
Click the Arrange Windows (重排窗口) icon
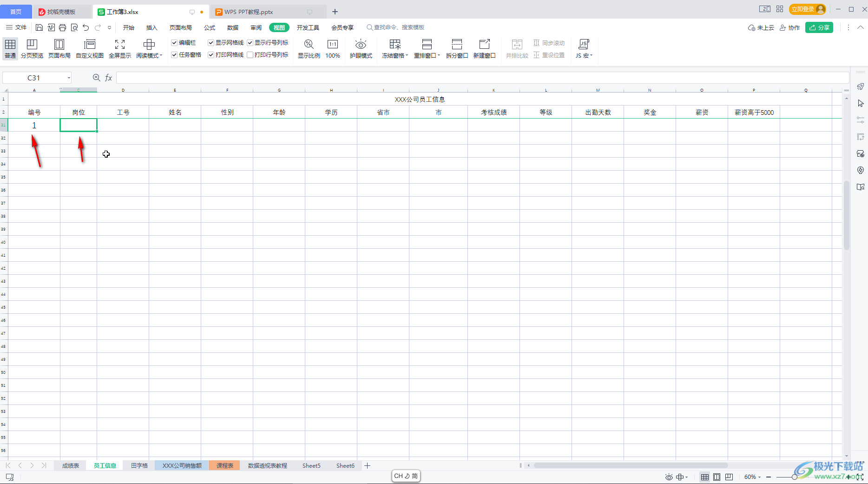pos(427,44)
